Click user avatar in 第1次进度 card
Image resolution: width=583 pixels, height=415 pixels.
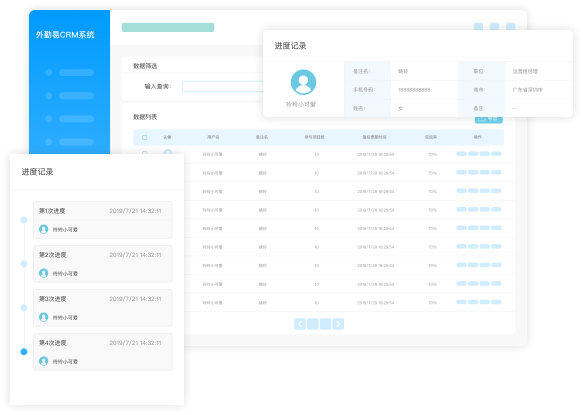(44, 229)
